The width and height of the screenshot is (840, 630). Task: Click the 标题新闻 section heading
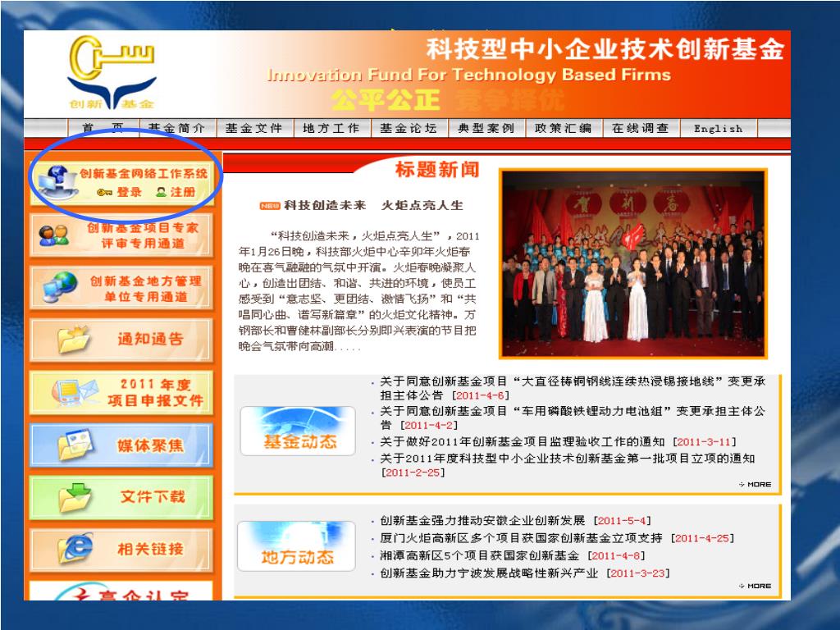point(437,170)
